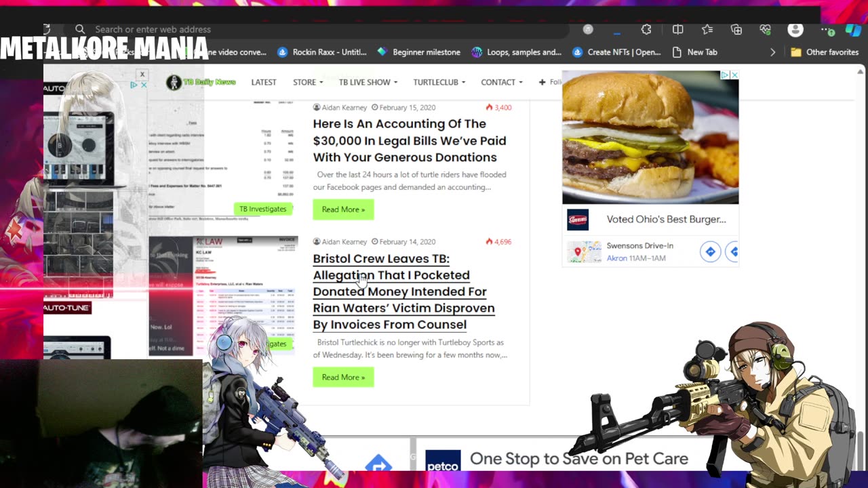This screenshot has width=868, height=488.
Task: Click the TB Daily News turtle logo
Action: (174, 82)
